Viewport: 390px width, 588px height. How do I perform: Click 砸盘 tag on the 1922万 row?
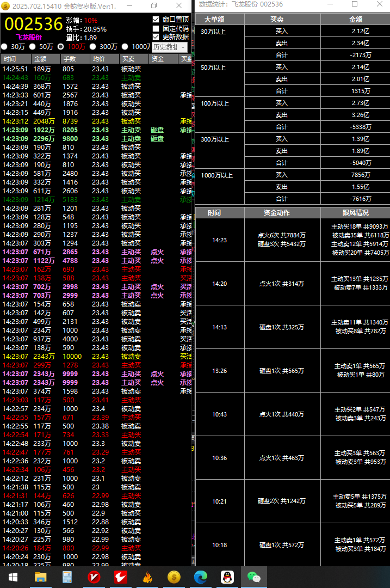tap(157, 130)
